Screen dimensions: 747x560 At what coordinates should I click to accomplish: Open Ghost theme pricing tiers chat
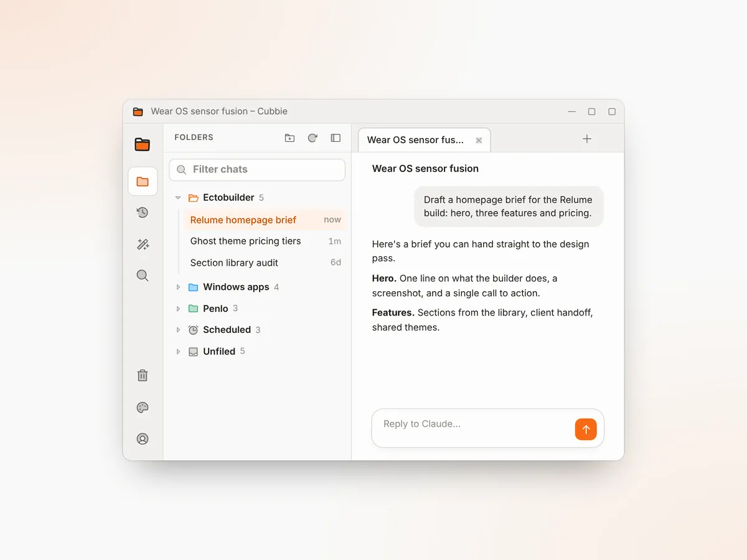265,241
